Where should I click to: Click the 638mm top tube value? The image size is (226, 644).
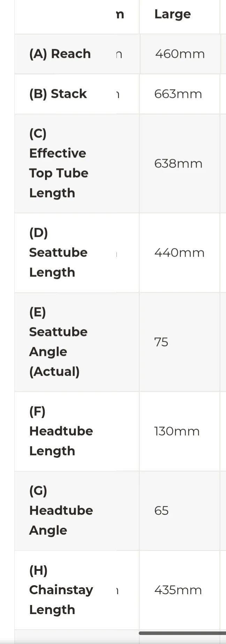(178, 163)
